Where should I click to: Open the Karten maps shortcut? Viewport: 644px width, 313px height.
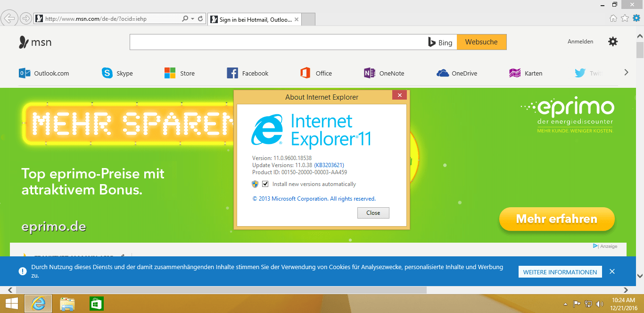[x=526, y=73]
